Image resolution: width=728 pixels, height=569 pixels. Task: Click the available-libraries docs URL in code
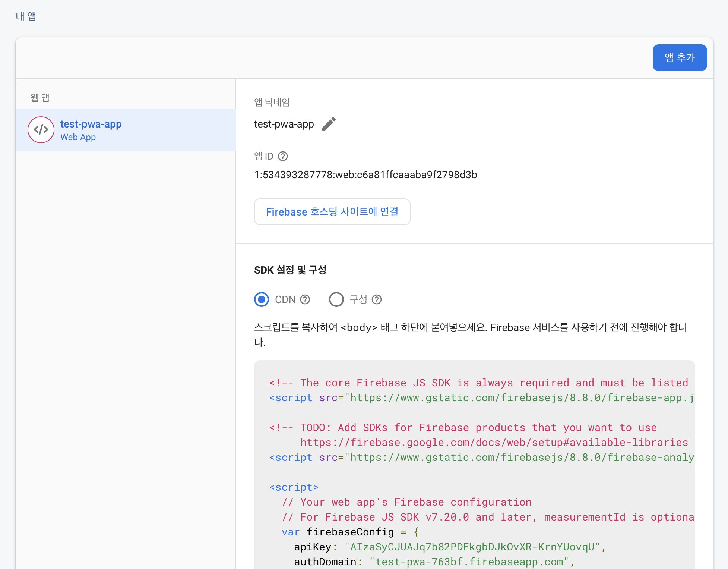494,443
